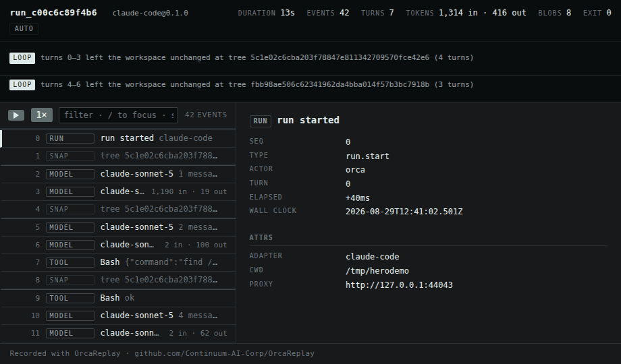
Task: Select event 4 SNAP tree row
Action: tap(118, 209)
